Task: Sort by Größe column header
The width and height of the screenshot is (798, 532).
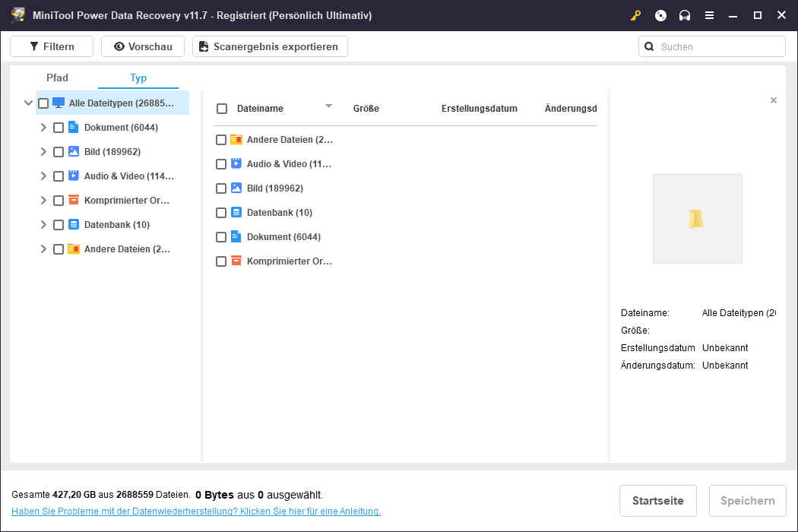Action: coord(366,109)
